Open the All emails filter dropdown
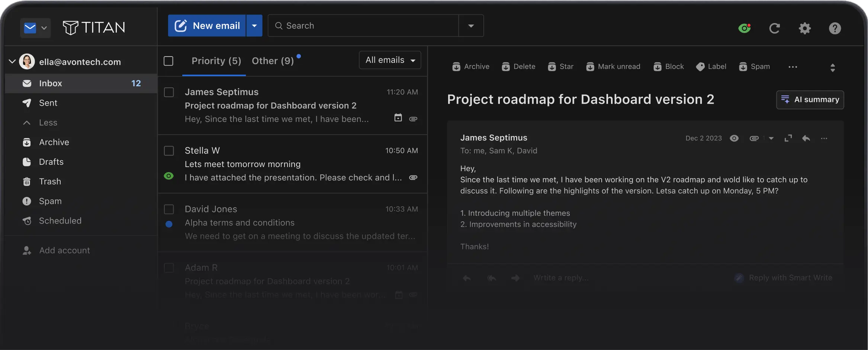 point(390,60)
